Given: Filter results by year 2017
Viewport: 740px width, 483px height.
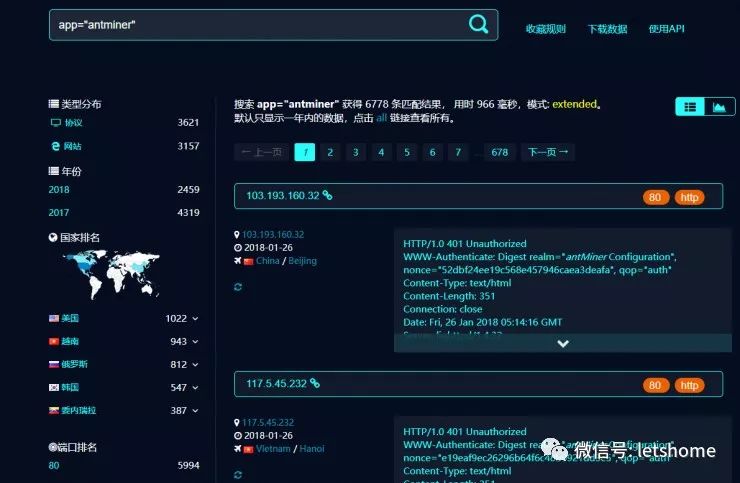Looking at the screenshot, I should coord(59,213).
